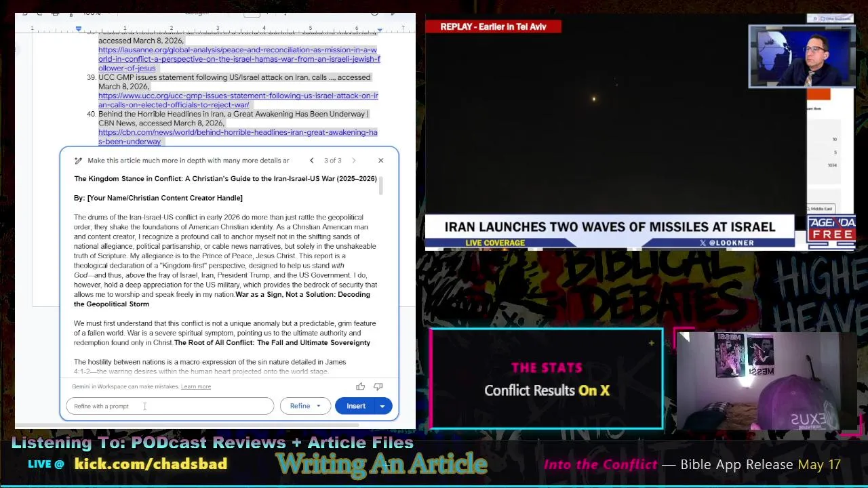868x488 pixels.
Task: Click the Writing An Article title
Action: [x=381, y=464]
